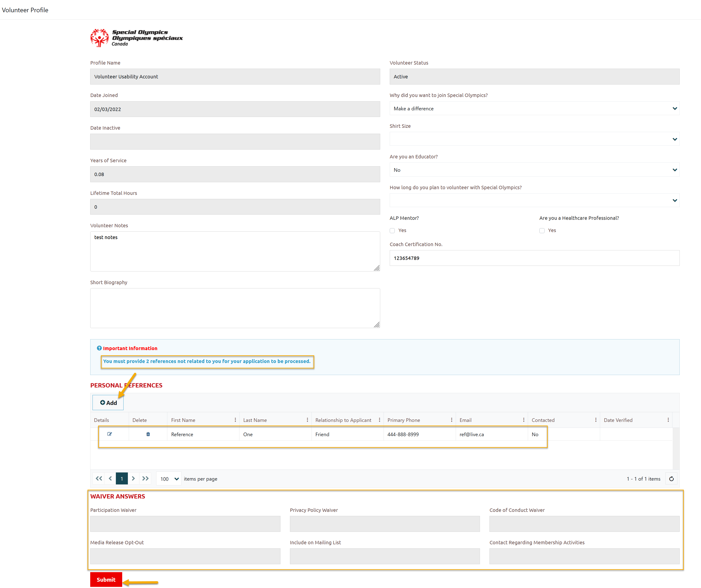Sort by Email column header
The height and width of the screenshot is (588, 701).
click(x=465, y=420)
